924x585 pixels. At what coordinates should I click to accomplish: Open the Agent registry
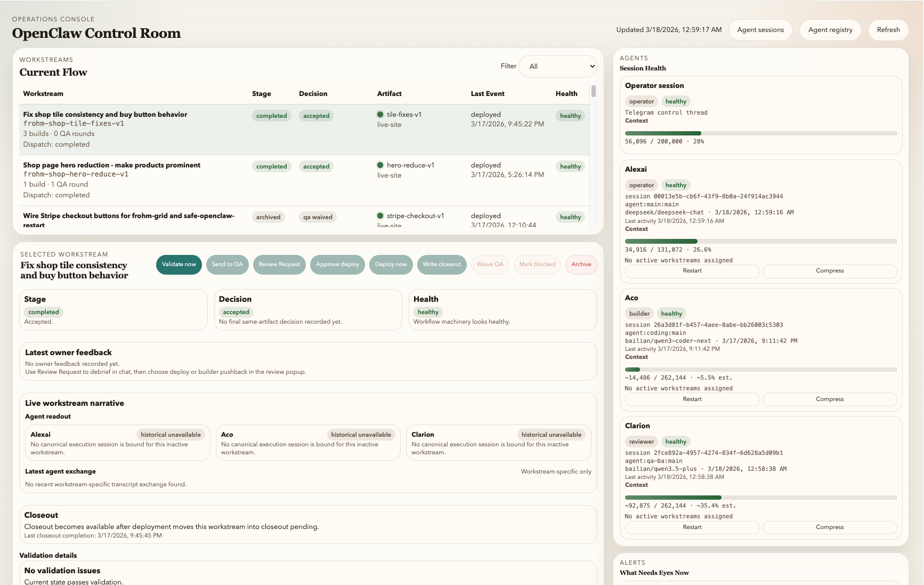(x=830, y=30)
